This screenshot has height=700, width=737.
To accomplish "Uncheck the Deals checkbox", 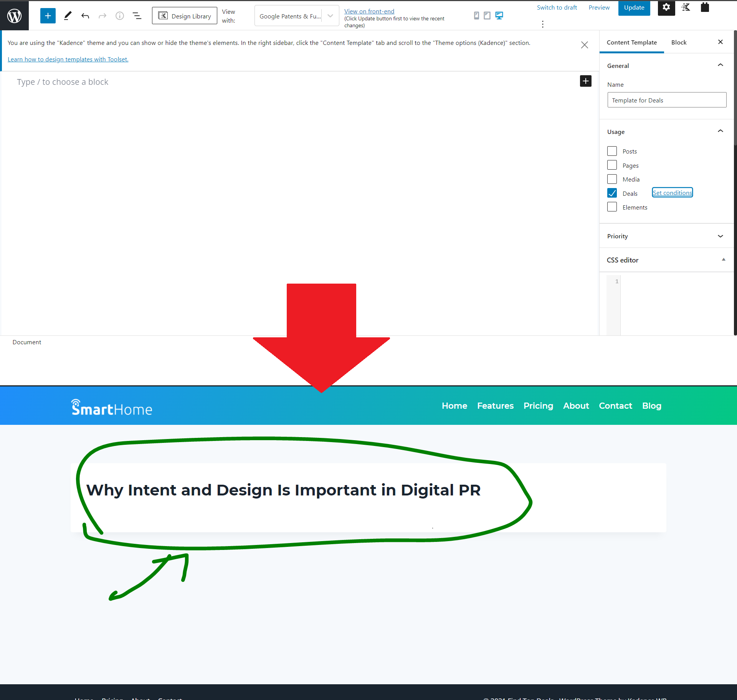I will point(612,193).
